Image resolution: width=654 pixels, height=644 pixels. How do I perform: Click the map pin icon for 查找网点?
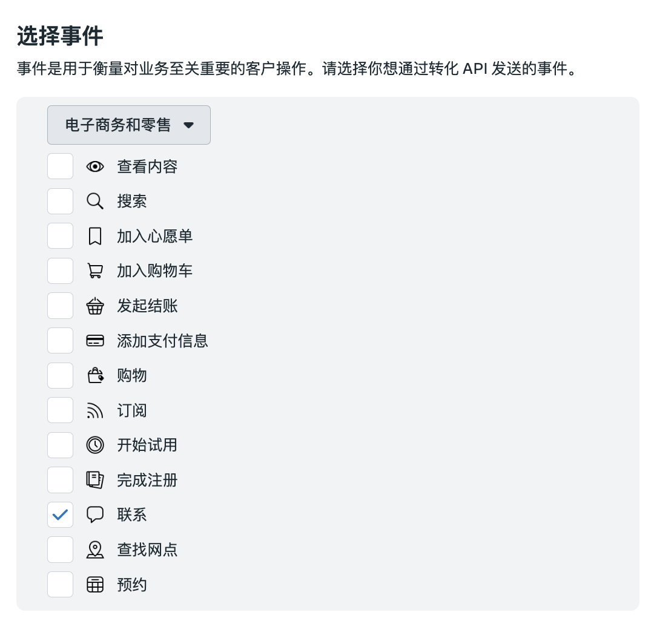95,550
